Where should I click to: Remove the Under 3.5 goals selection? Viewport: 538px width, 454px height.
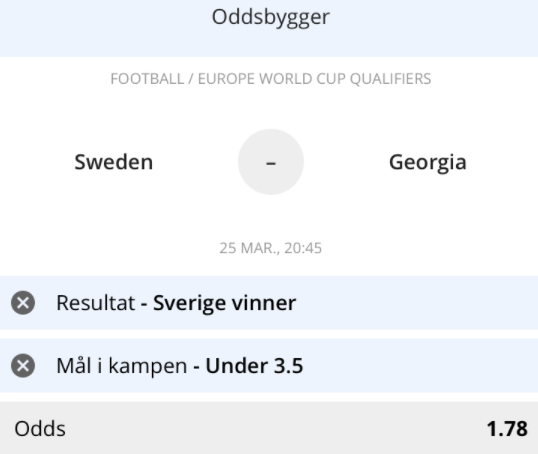tap(23, 365)
